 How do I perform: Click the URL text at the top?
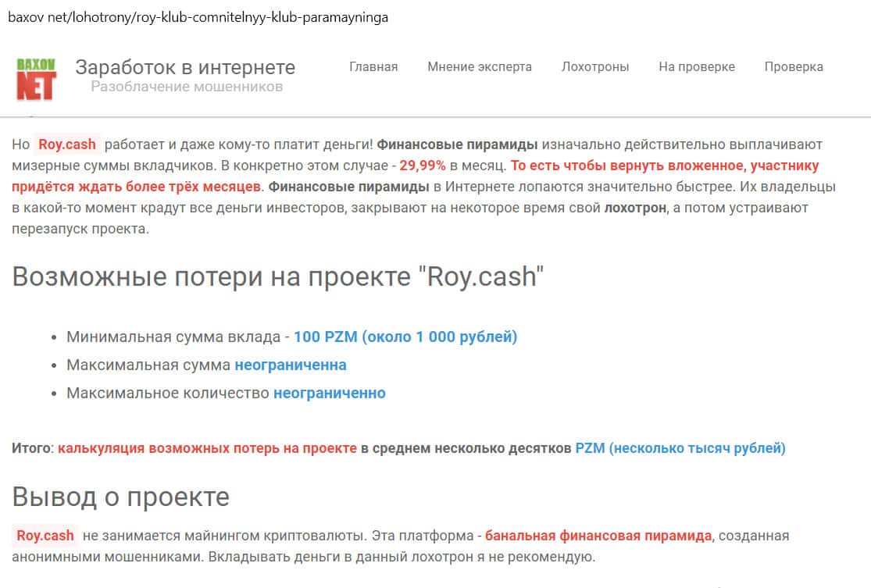(198, 17)
